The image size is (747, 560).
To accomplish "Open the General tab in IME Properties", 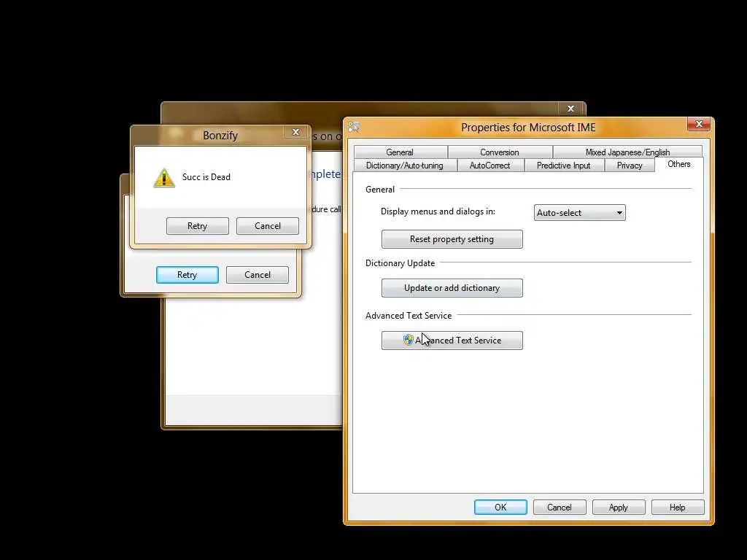I will point(400,152).
